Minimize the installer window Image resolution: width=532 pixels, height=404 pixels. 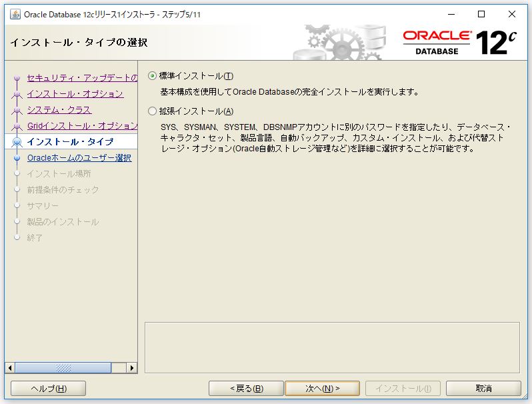tap(451, 14)
